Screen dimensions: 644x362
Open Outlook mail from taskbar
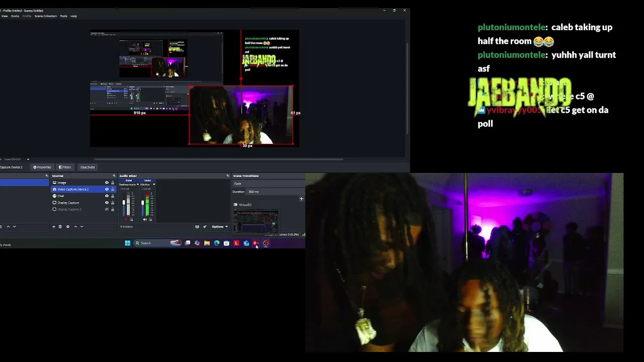(x=246, y=243)
